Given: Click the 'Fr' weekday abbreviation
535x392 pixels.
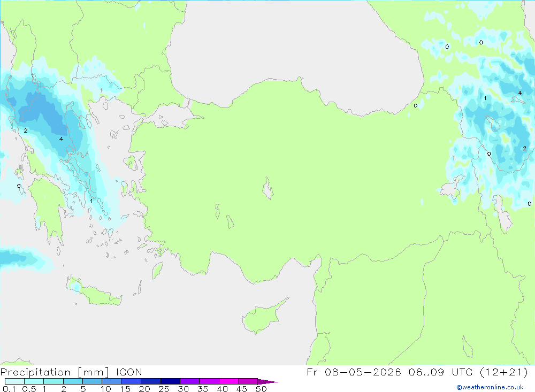Looking at the screenshot, I should pyautogui.click(x=312, y=372).
